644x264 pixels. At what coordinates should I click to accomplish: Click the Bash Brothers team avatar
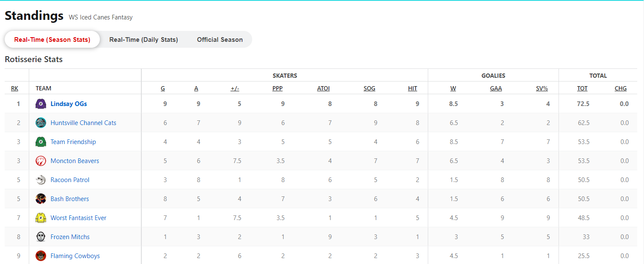(x=41, y=199)
